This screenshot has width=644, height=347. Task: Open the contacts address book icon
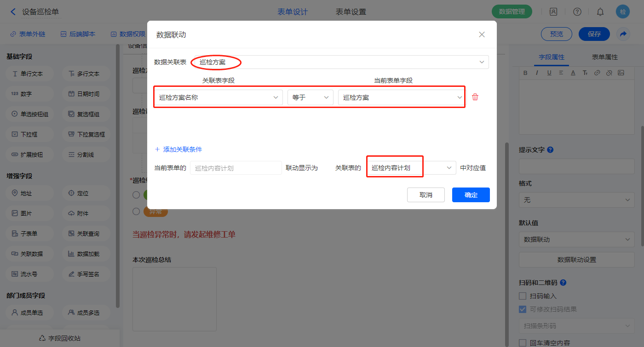click(x=553, y=12)
